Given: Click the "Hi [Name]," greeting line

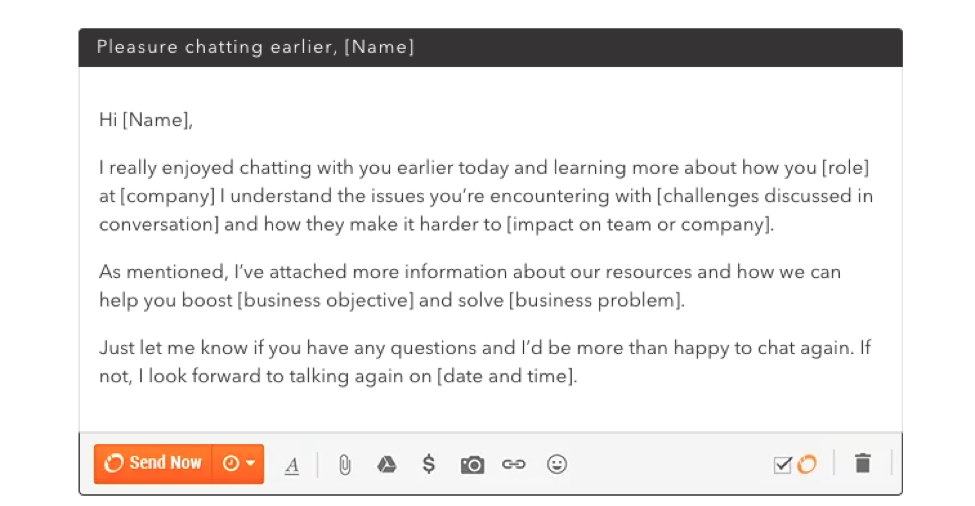Looking at the screenshot, I should pos(146,120).
